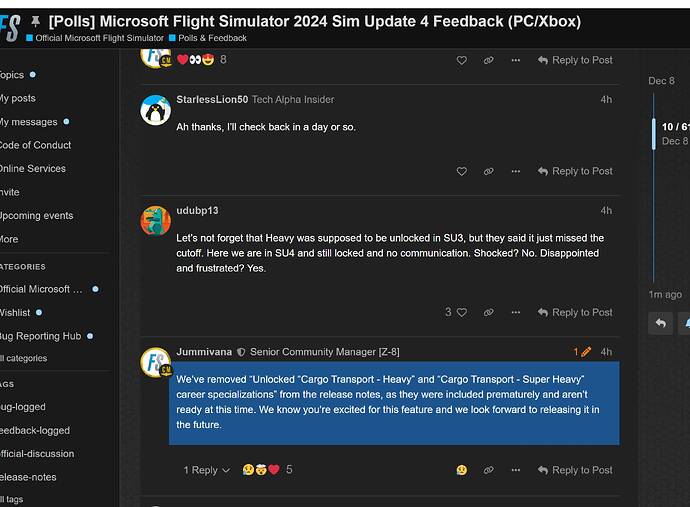Open the Polls & Feedback category
This screenshot has height=507, width=690.
[x=212, y=38]
